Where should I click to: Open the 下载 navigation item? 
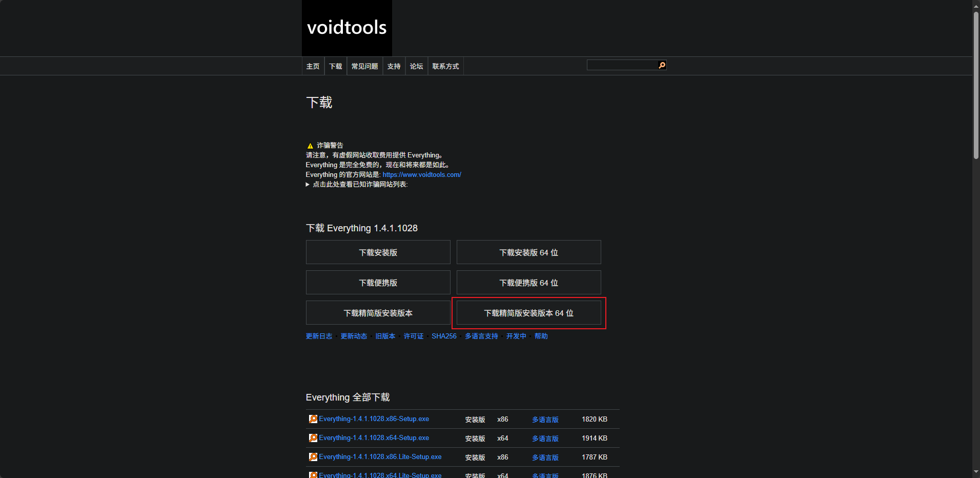coord(336,66)
